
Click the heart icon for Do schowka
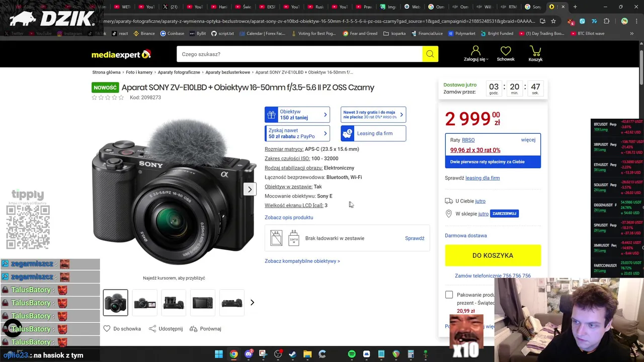click(107, 329)
